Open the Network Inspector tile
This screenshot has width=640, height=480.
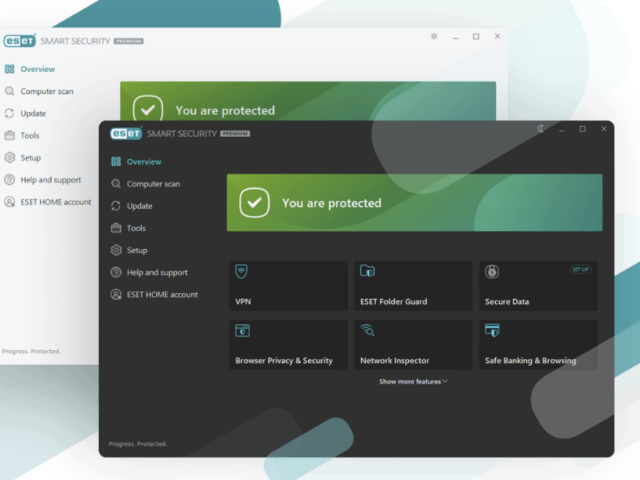[x=413, y=345]
